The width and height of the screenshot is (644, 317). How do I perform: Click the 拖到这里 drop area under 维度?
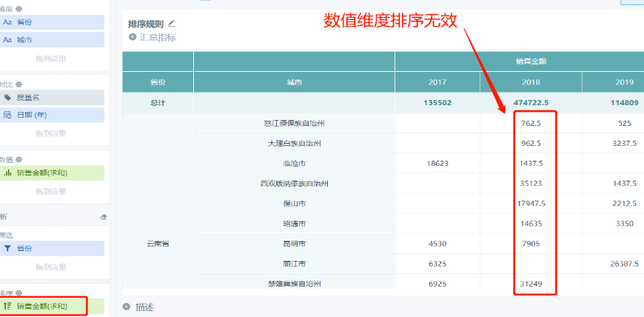51,59
